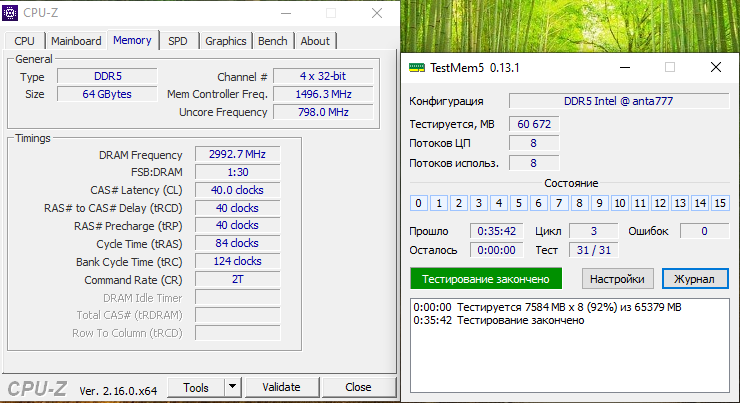This screenshot has width=740, height=403.
Task: Switch to the CPU tab
Action: click(x=25, y=41)
